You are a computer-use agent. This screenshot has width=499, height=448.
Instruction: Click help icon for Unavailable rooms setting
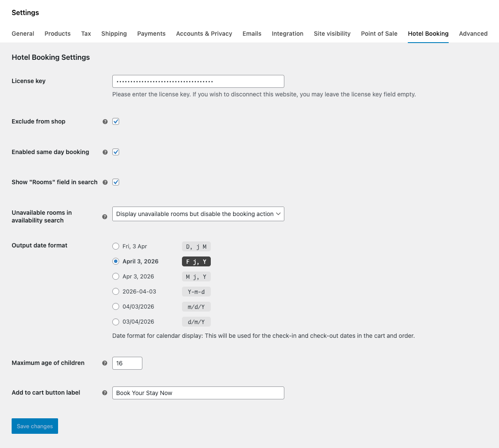105,217
